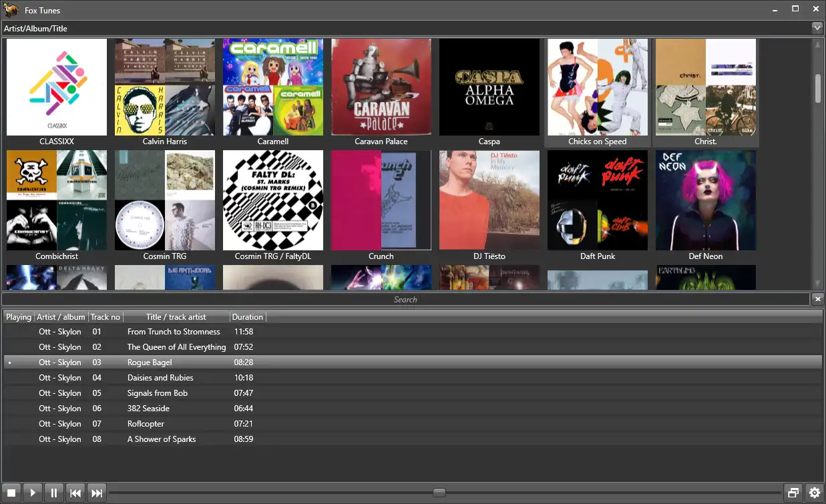The image size is (826, 504).
Task: Select Chicks on Speed artwork
Action: tap(598, 87)
